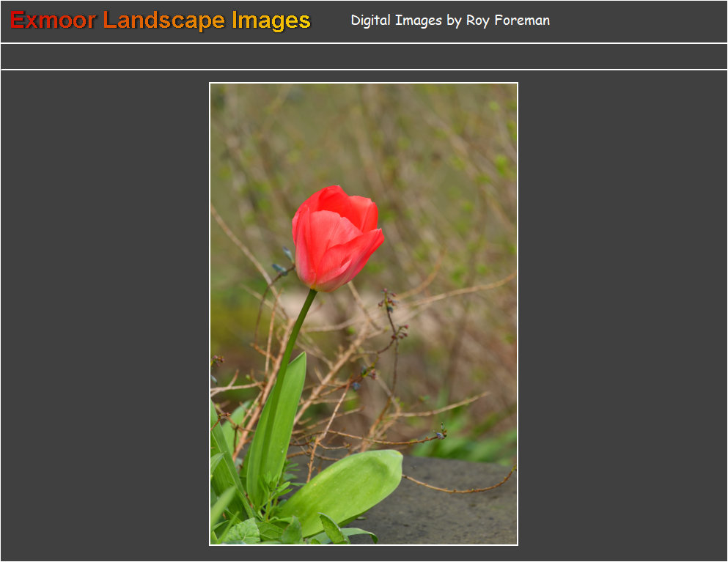
Task: Click the "Digital Images by Roy Foreman" subtitle
Action: coord(450,21)
